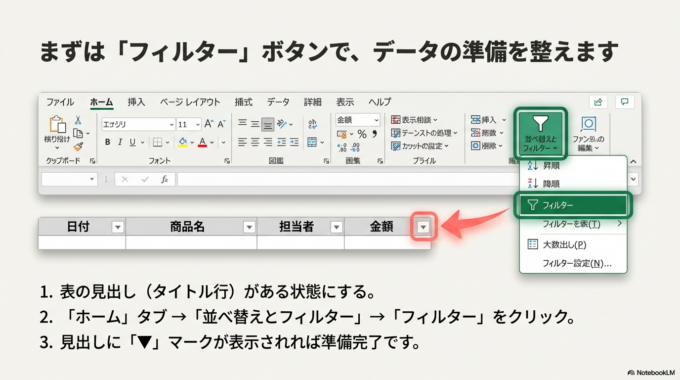This screenshot has height=380, width=680.
Task: Click the Cancel X in formula bar
Action: (x=125, y=179)
